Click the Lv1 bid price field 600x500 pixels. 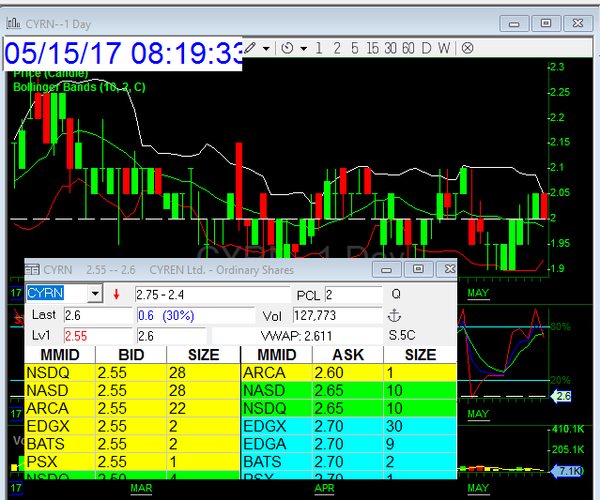[x=96, y=337]
